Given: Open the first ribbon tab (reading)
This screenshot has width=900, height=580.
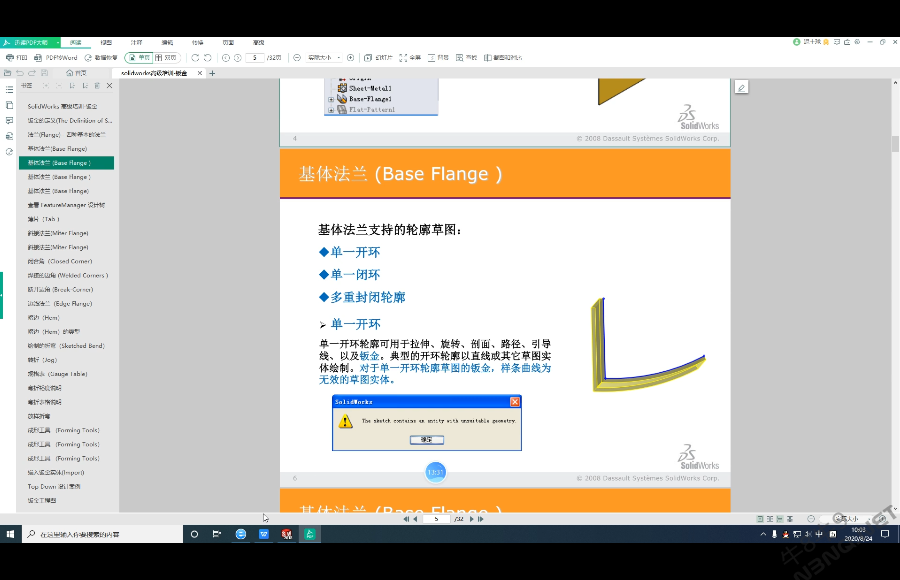Looking at the screenshot, I should click(76, 42).
